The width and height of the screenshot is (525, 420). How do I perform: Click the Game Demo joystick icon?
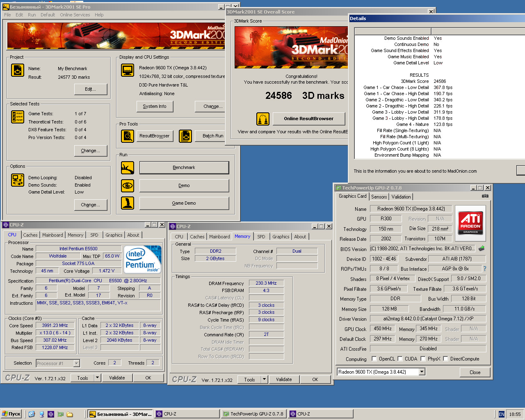pyautogui.click(x=127, y=203)
